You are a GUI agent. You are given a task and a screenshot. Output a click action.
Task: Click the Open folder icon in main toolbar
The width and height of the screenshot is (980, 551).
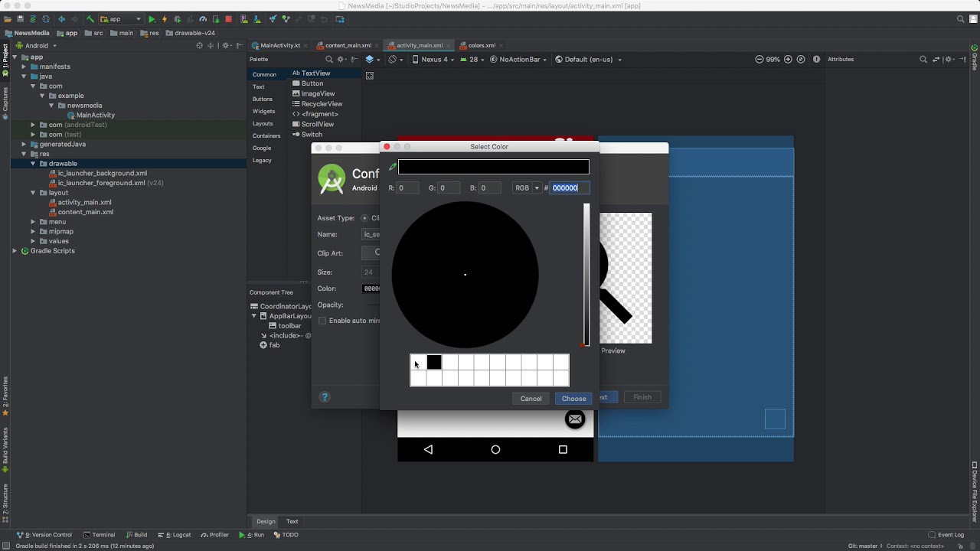pos(8,19)
